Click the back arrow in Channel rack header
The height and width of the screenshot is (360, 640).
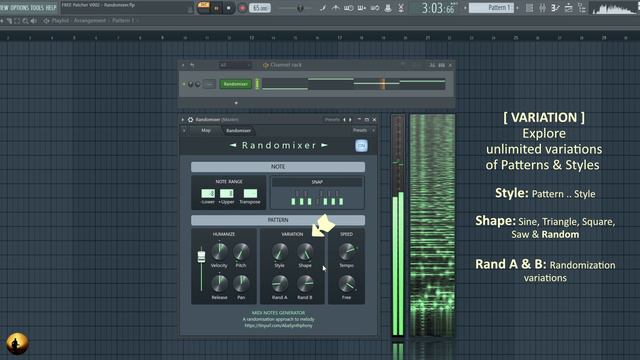click(x=192, y=65)
